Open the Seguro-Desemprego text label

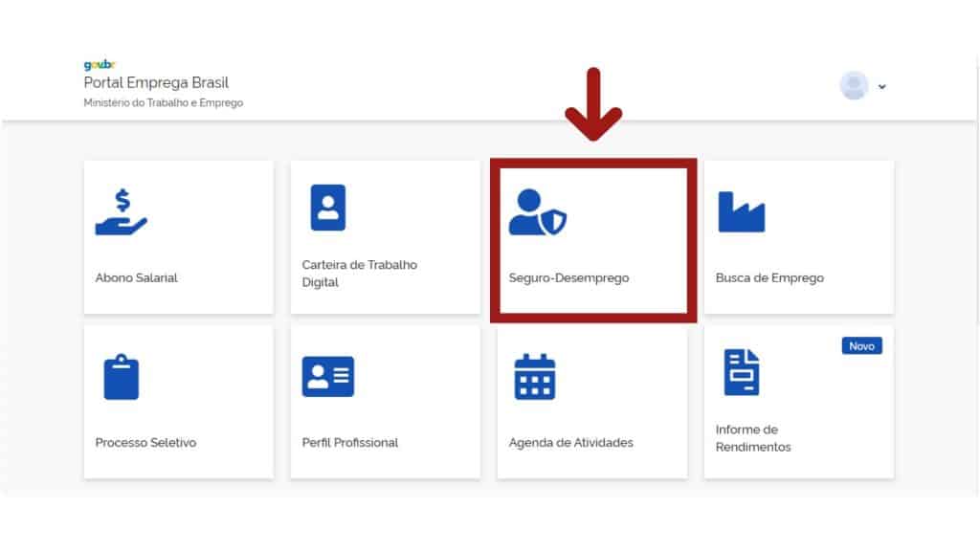point(568,278)
